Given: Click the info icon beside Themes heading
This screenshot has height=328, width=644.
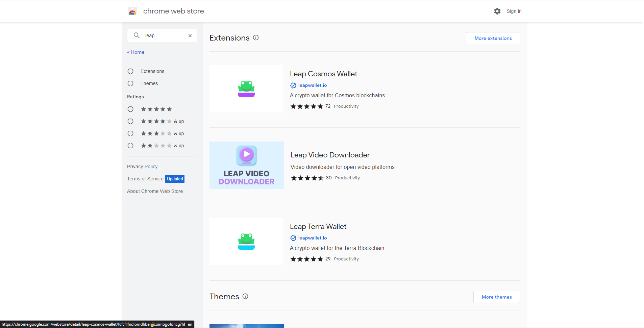Looking at the screenshot, I should tap(245, 296).
